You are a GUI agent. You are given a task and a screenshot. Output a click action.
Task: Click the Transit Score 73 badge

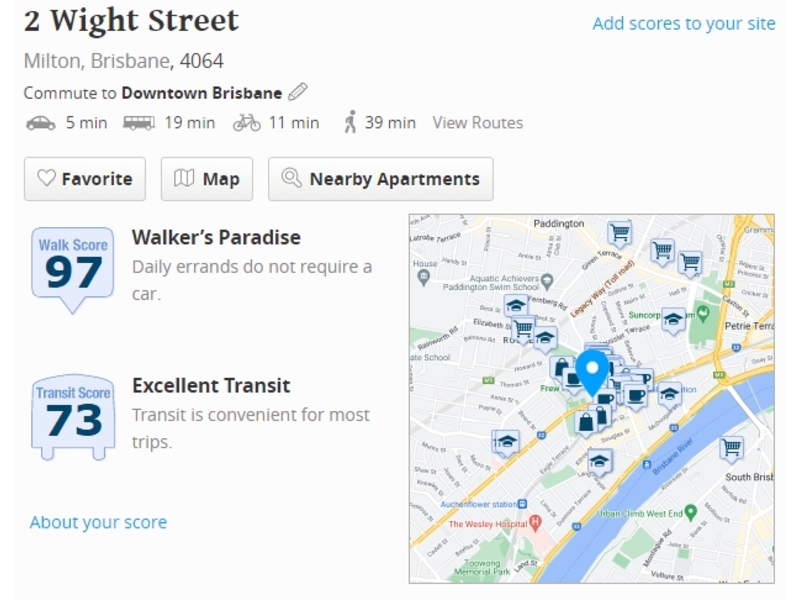point(73,417)
